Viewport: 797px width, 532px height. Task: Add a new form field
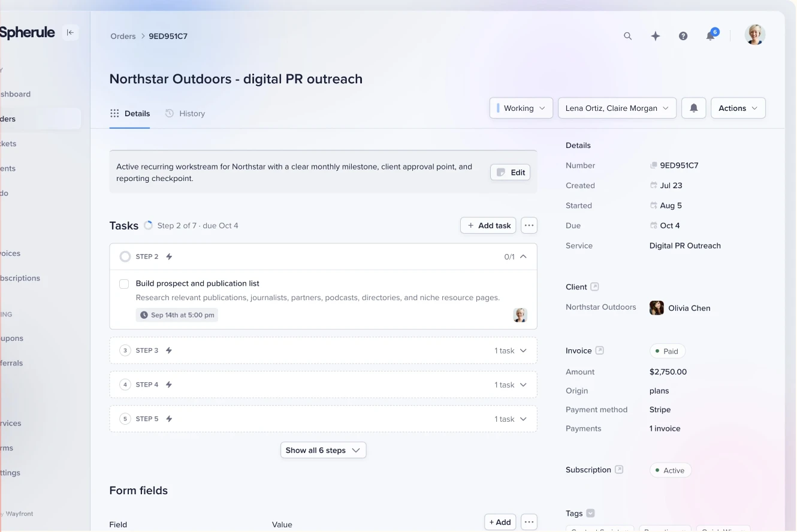(x=500, y=522)
